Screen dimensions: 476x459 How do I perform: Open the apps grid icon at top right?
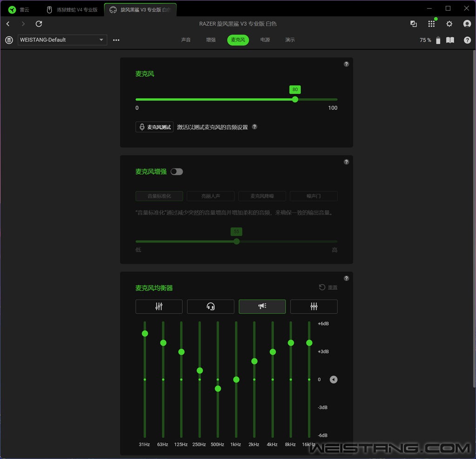click(x=431, y=24)
